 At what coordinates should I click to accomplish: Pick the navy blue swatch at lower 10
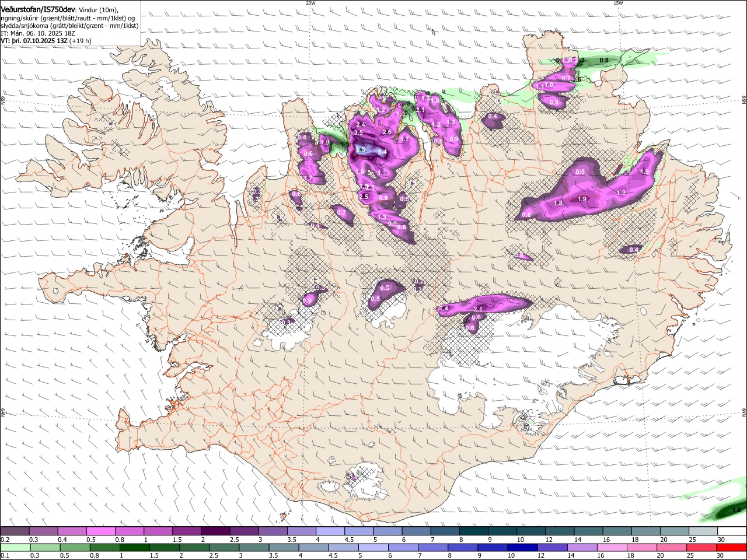tap(522, 548)
